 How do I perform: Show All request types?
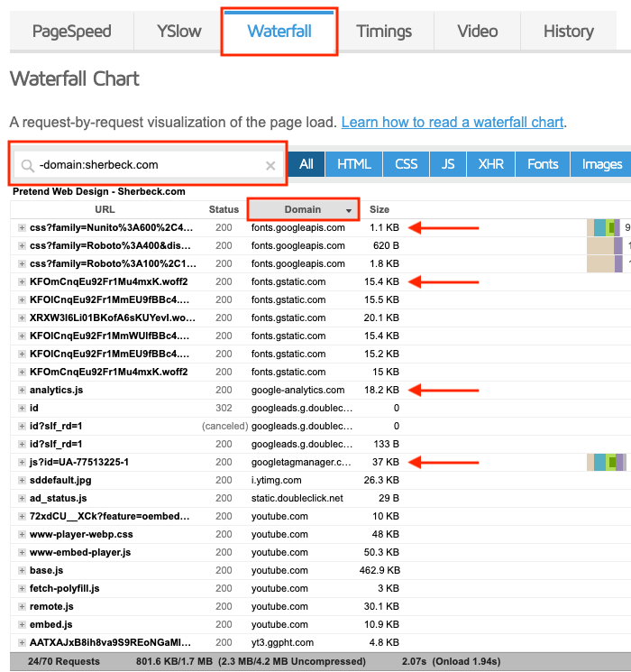click(x=306, y=164)
